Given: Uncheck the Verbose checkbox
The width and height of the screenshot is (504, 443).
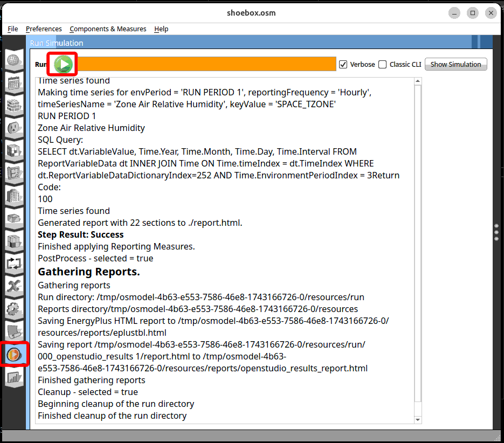Looking at the screenshot, I should pyautogui.click(x=343, y=65).
